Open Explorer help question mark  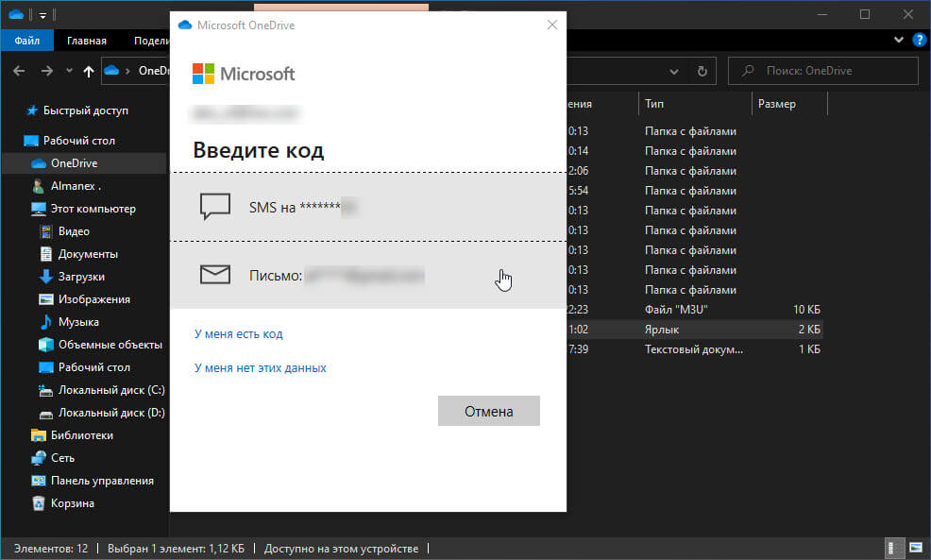919,40
